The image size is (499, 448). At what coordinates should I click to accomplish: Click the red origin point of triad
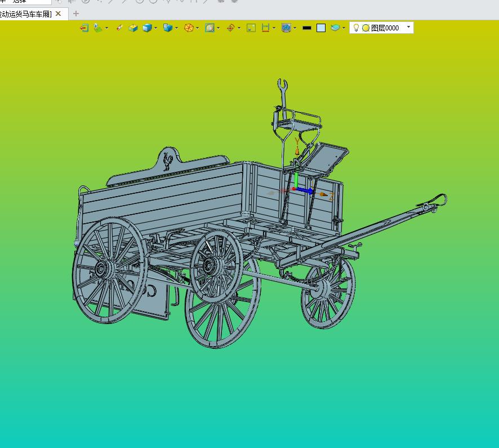pos(294,189)
